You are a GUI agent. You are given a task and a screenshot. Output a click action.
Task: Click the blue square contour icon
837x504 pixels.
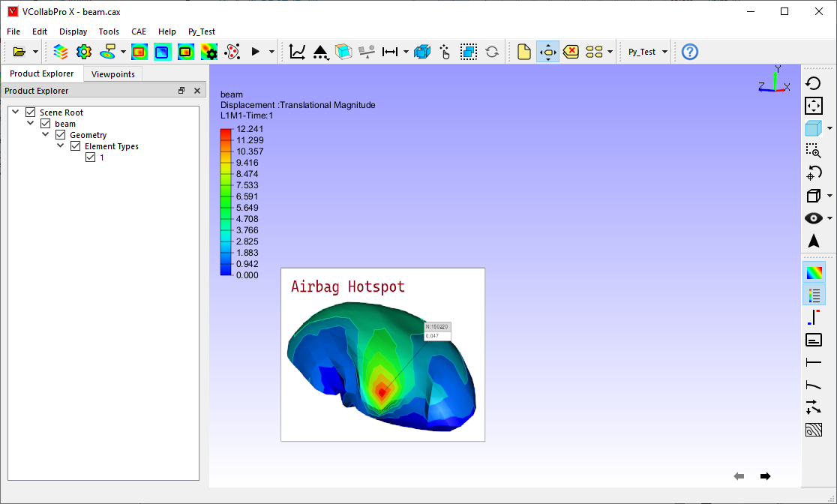pyautogui.click(x=162, y=52)
